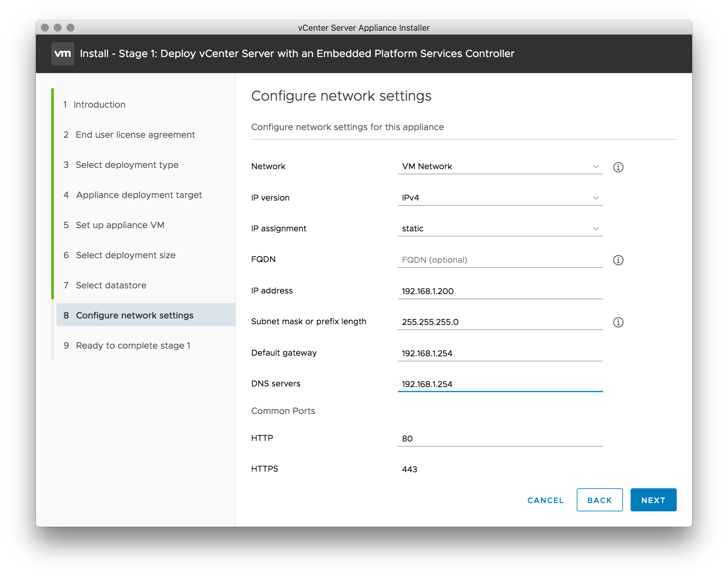Go to step 2 End user license agreement
Image resolution: width=728 pixels, height=578 pixels.
tap(129, 134)
